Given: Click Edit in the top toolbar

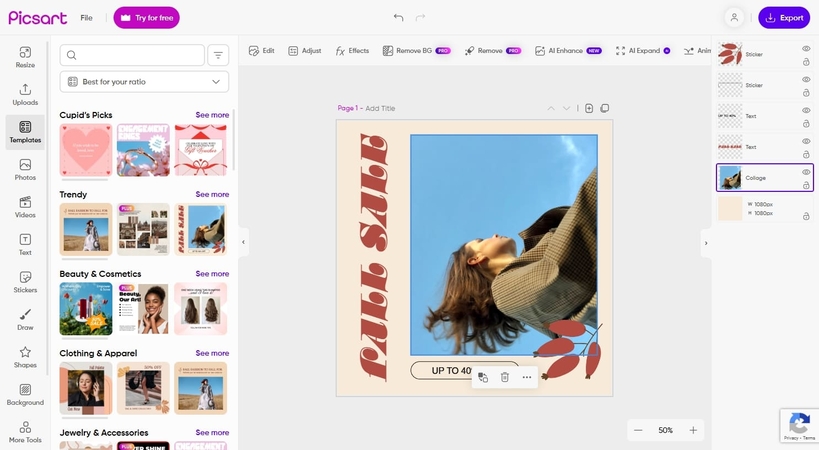Looking at the screenshot, I should [x=261, y=51].
